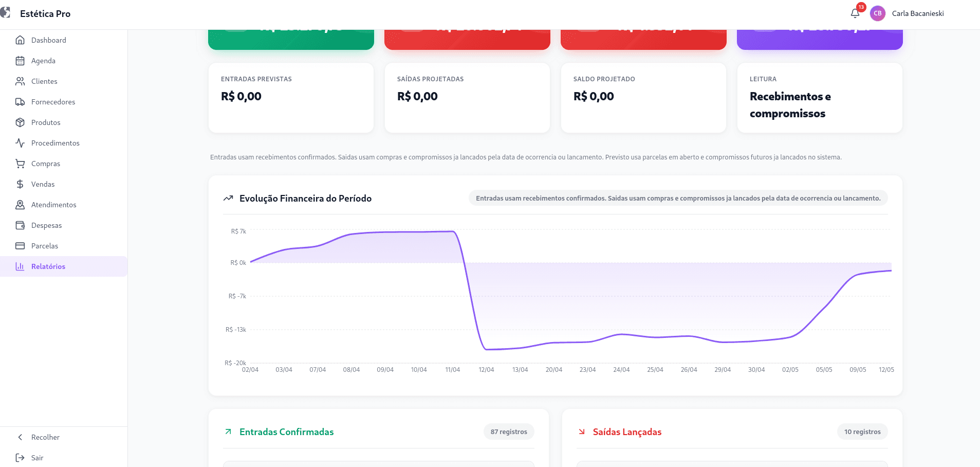Click the Estética Pro logo title

[45, 14]
